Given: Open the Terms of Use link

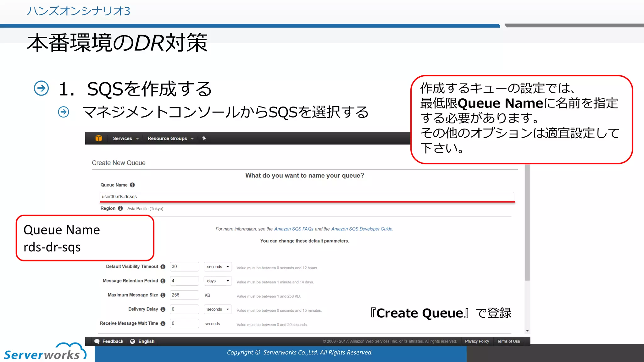Looking at the screenshot, I should coord(508,341).
